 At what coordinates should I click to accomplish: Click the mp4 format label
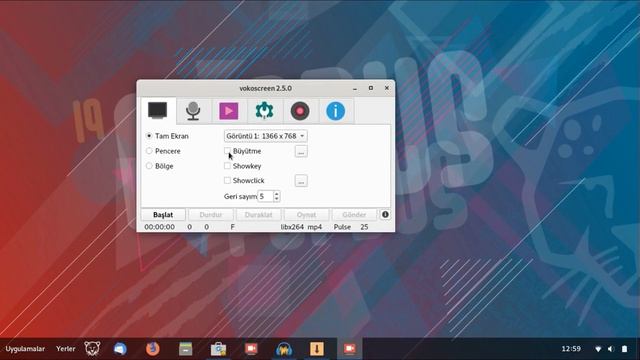pos(315,227)
